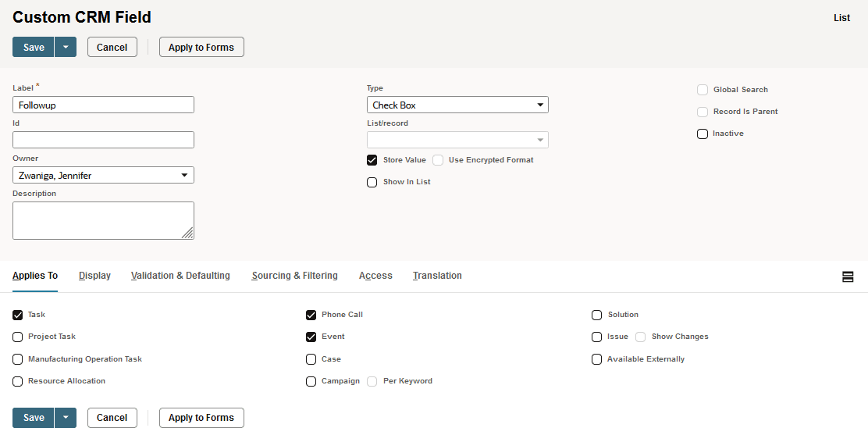The height and width of the screenshot is (435, 868).
Task: Check the Solution checkbox
Action: click(x=596, y=315)
